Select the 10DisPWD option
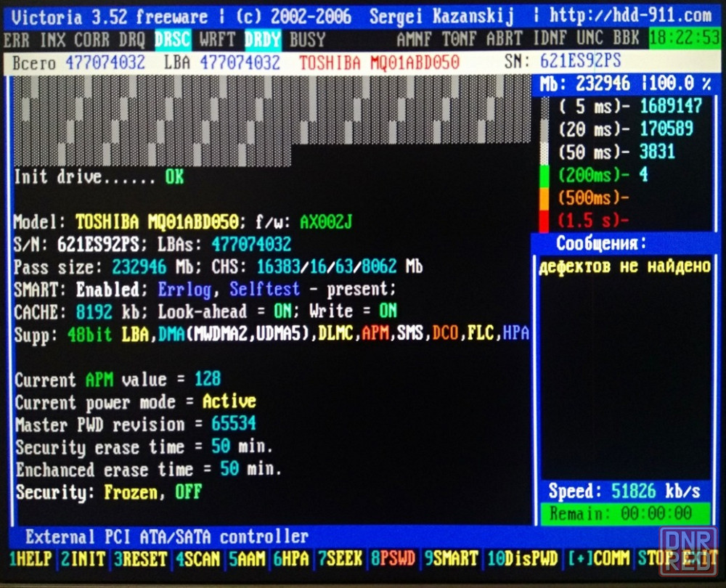The image size is (726, 588). tap(523, 559)
